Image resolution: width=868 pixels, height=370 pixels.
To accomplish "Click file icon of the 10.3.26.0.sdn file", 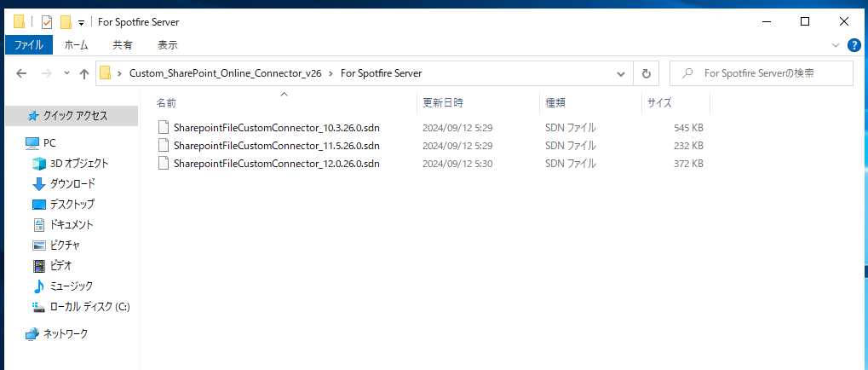I will click(163, 127).
